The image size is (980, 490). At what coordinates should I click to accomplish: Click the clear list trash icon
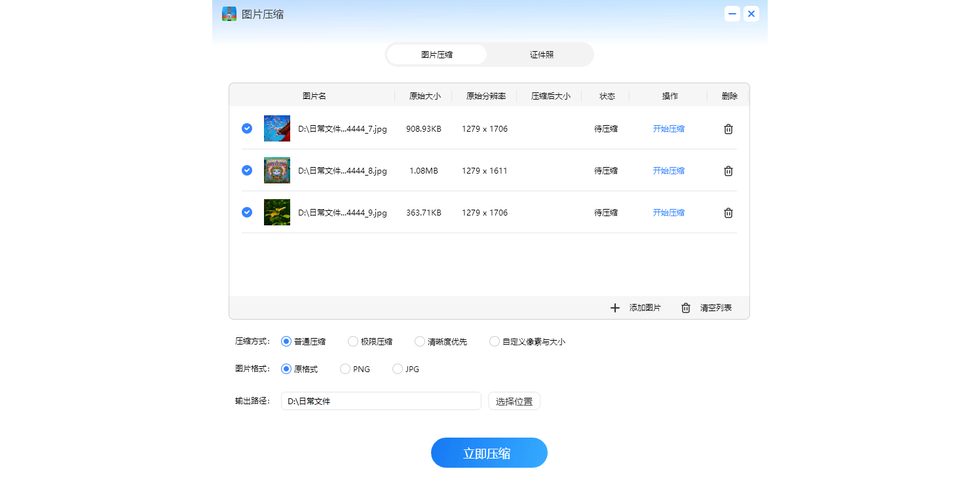[x=686, y=308]
